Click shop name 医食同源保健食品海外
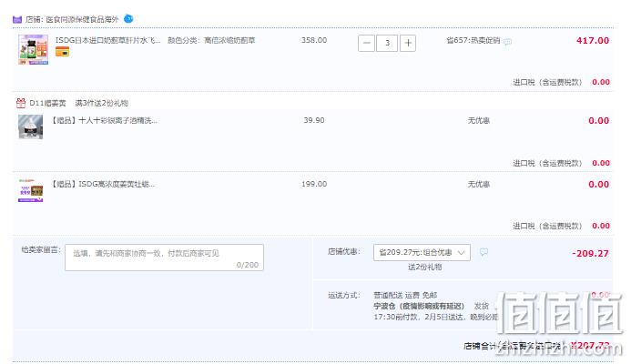Image resolution: width=631 pixels, height=364 pixels. pyautogui.click(x=82, y=19)
